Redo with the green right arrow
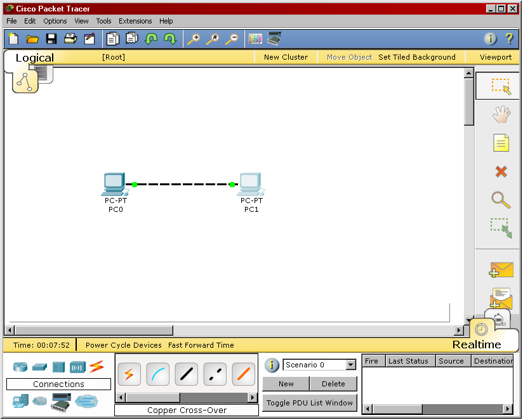 [x=170, y=39]
